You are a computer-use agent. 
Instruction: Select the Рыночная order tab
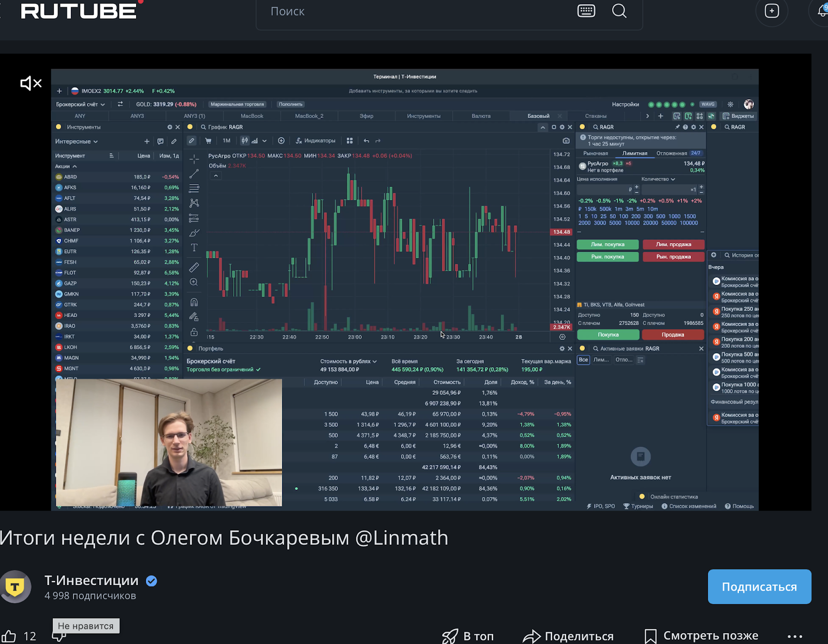(x=595, y=153)
